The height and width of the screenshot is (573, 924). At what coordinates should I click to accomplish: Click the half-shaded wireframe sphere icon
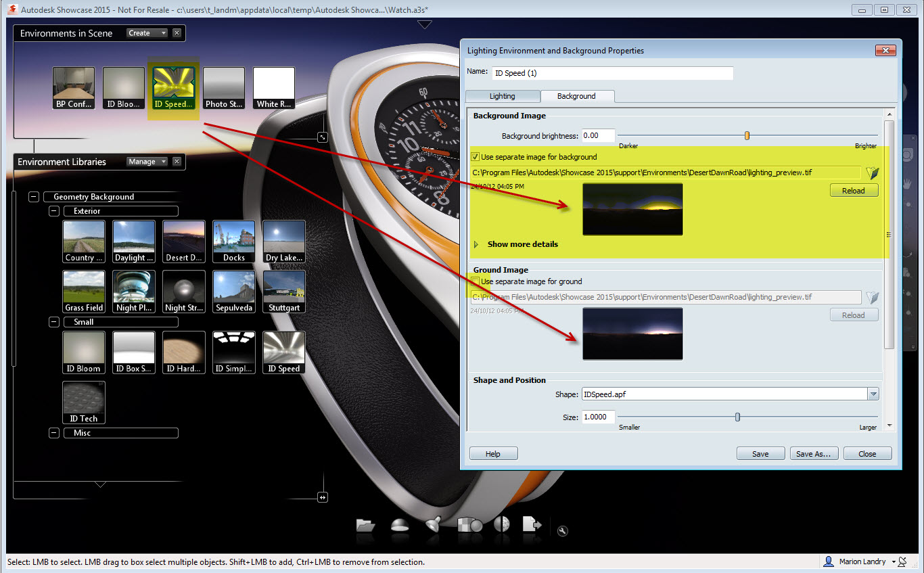point(502,524)
